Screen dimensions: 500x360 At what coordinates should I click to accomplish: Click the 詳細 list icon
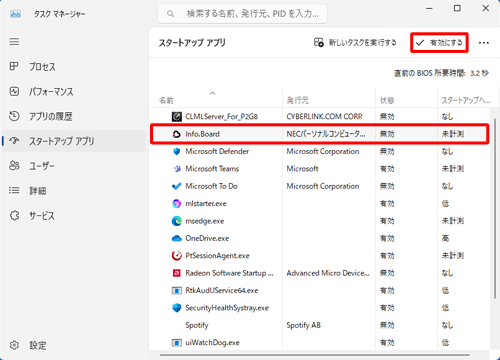(x=14, y=190)
